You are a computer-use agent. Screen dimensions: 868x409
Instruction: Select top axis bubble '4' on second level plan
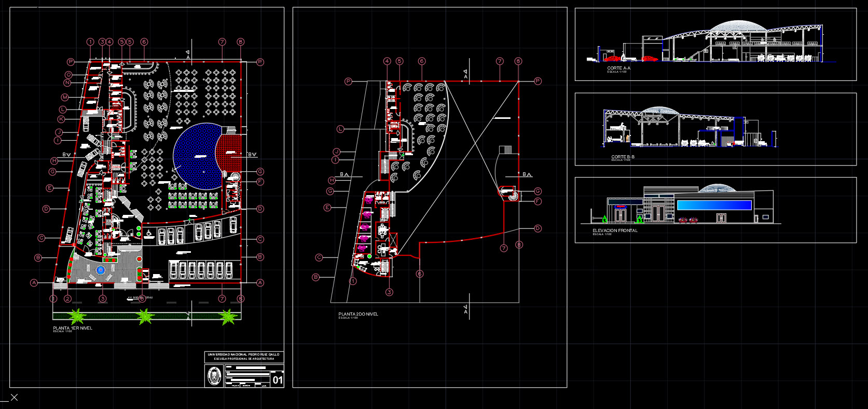tap(387, 61)
